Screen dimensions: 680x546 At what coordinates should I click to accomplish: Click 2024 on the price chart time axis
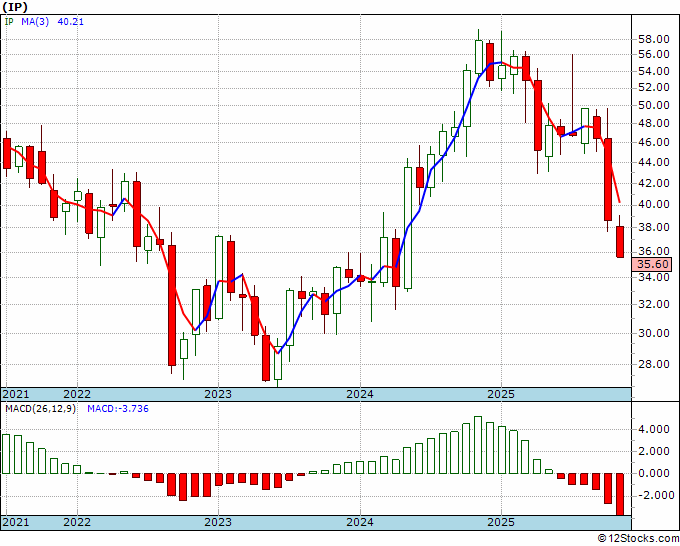[360, 394]
